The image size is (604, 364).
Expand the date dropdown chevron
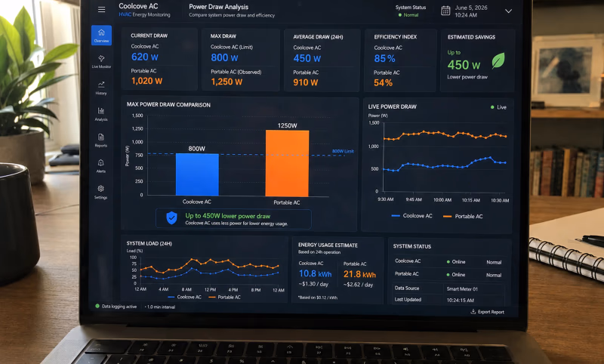[508, 11]
